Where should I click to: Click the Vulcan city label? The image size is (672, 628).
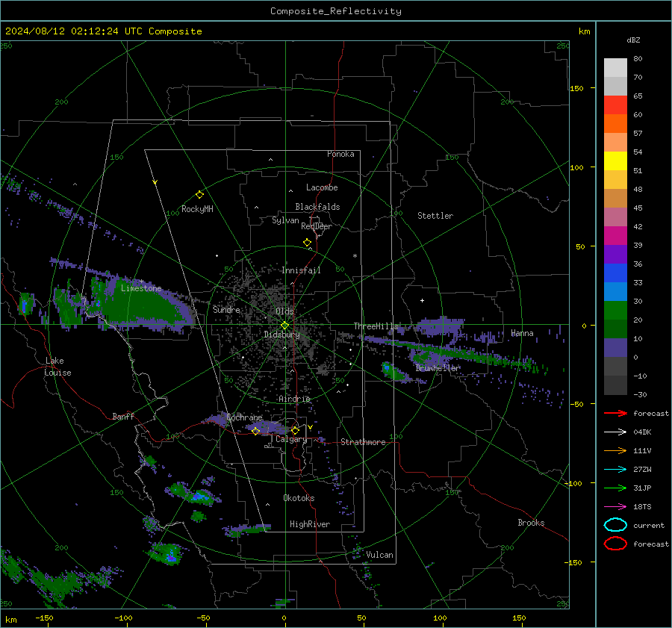[379, 555]
